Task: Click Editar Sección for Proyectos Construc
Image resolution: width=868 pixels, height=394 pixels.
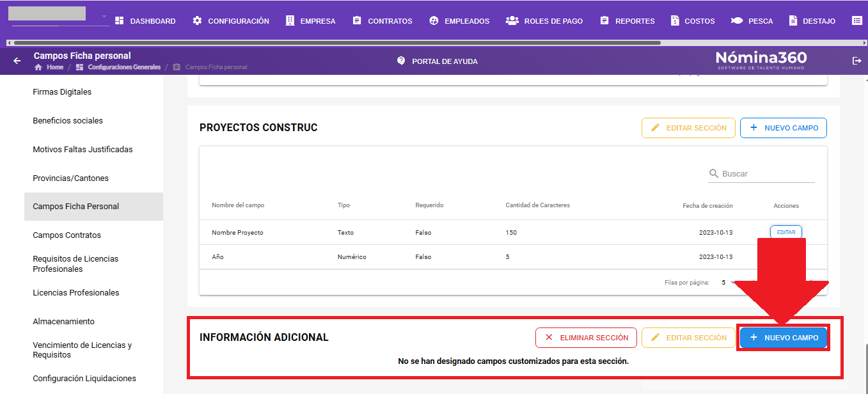Action: click(x=688, y=128)
